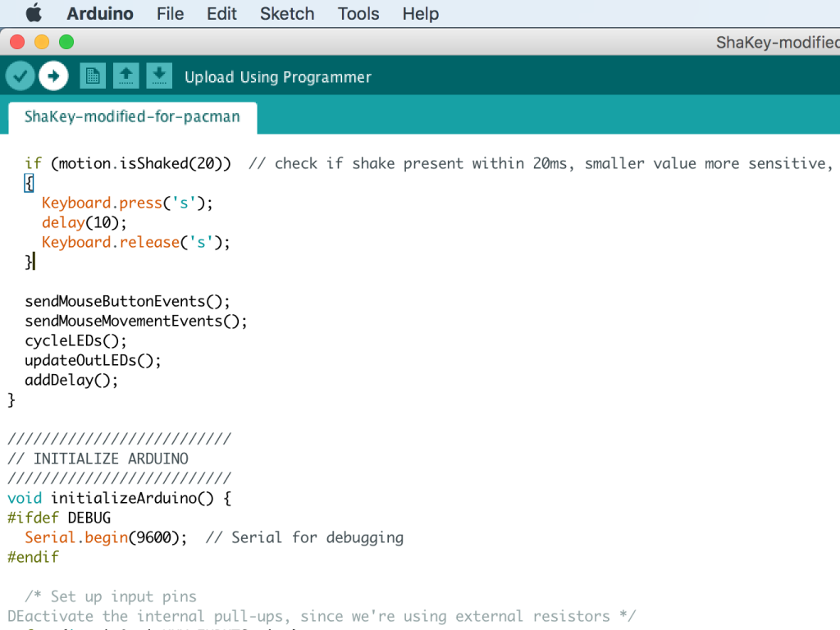The width and height of the screenshot is (840, 630).
Task: Click the '// Serial for debugging' comment
Action: pyautogui.click(x=305, y=537)
